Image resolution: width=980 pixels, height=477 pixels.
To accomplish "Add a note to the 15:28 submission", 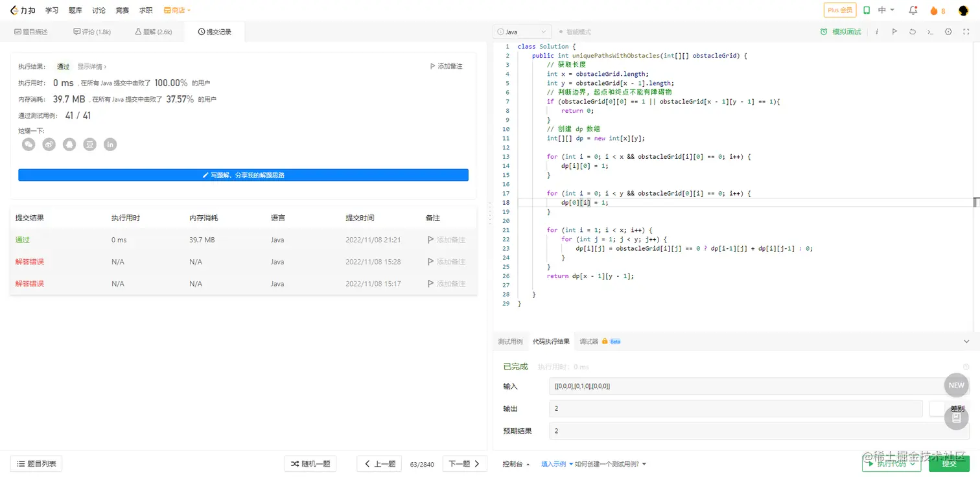I will [x=447, y=262].
